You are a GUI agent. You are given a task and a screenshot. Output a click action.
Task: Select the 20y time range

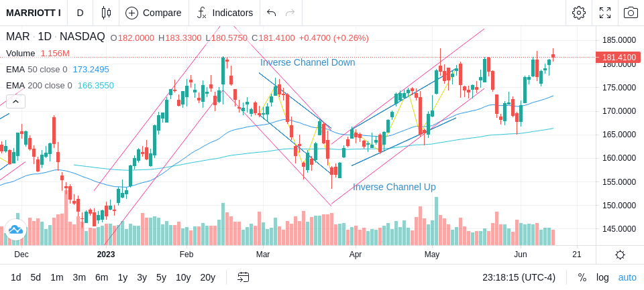pyautogui.click(x=207, y=278)
